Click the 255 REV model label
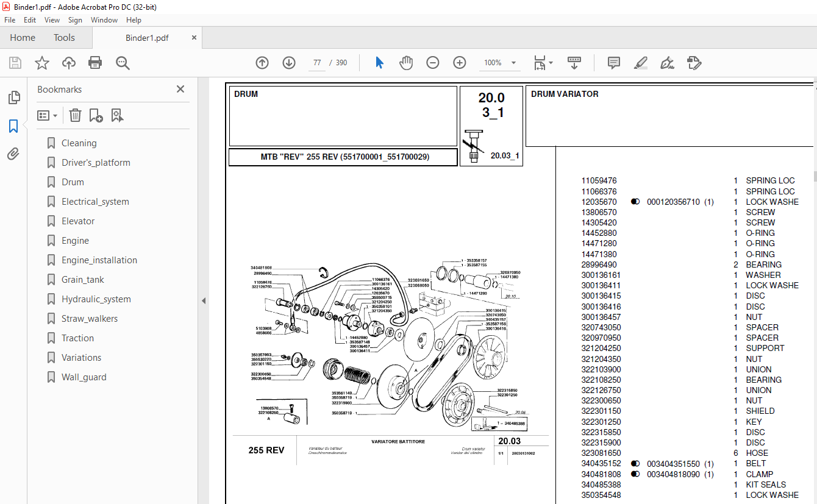 (x=266, y=450)
